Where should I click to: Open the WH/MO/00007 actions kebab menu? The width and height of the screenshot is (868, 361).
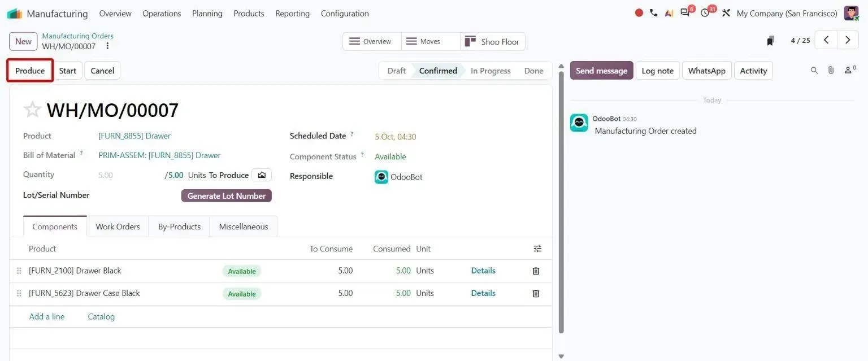(x=108, y=46)
